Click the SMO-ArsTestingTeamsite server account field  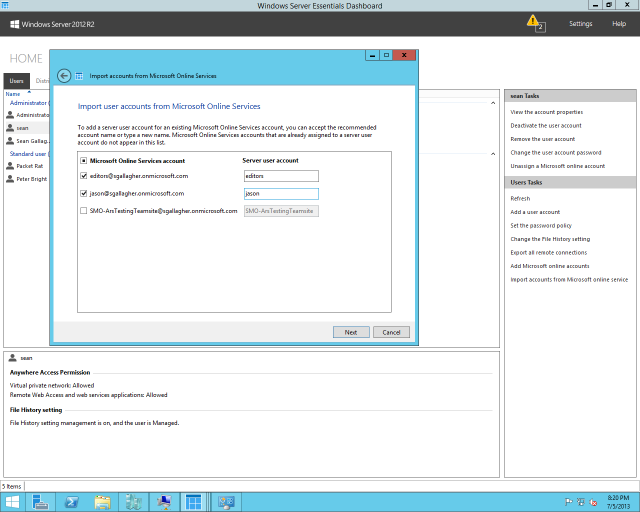281,211
